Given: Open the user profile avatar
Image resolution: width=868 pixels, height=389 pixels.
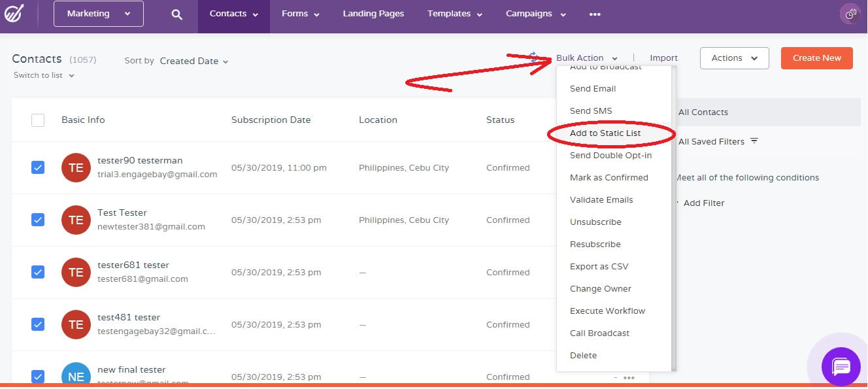Looking at the screenshot, I should 850,14.
